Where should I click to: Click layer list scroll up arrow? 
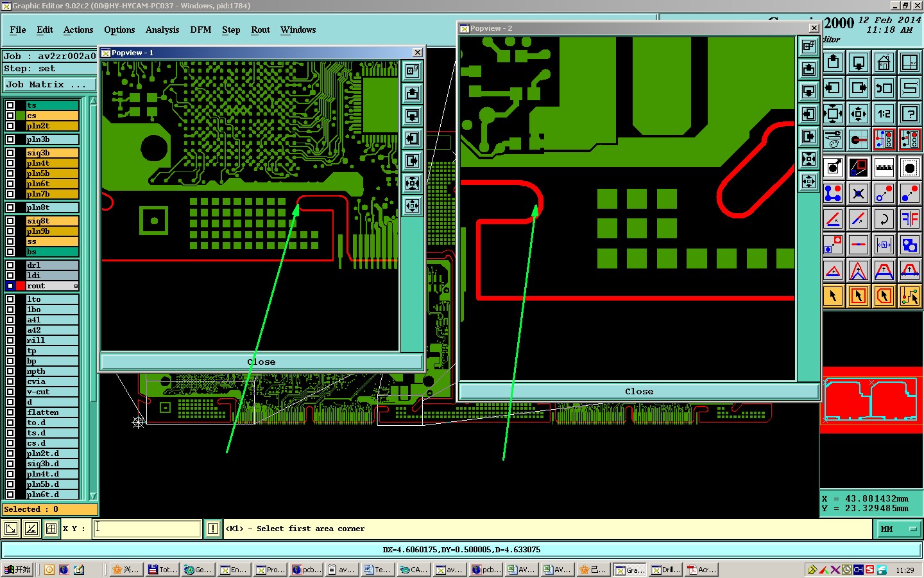[93, 101]
